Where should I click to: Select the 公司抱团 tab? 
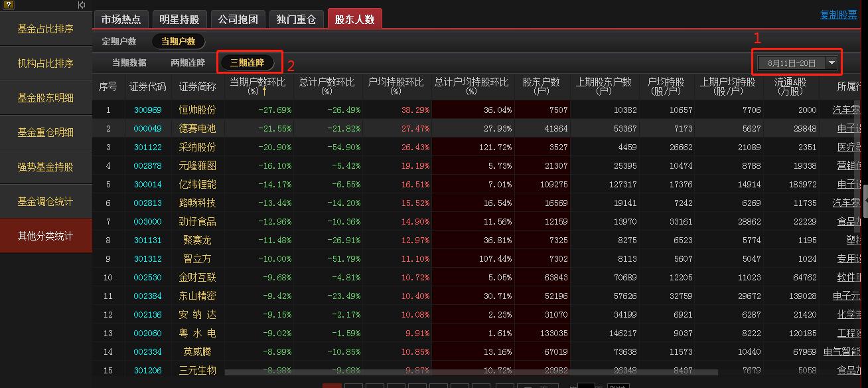[x=238, y=19]
